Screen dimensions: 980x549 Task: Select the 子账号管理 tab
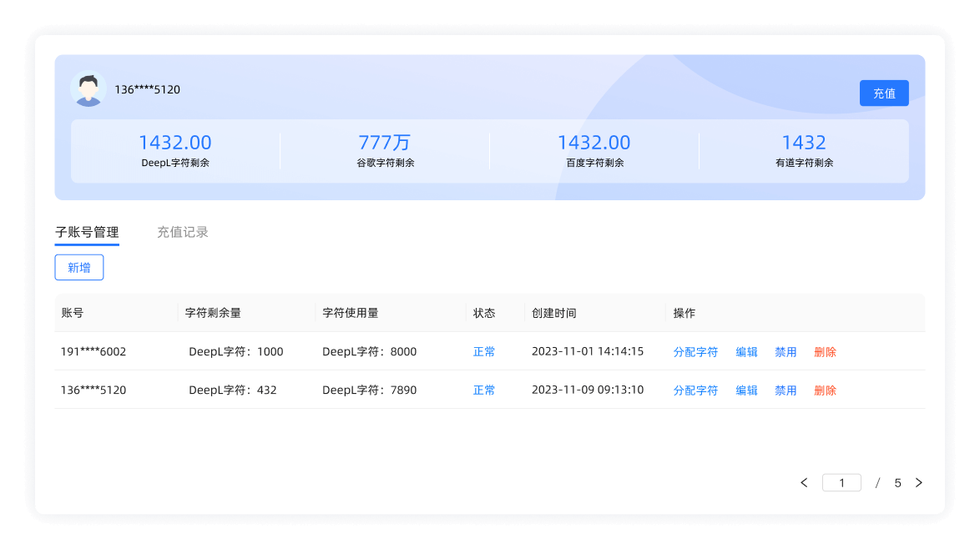pos(87,231)
